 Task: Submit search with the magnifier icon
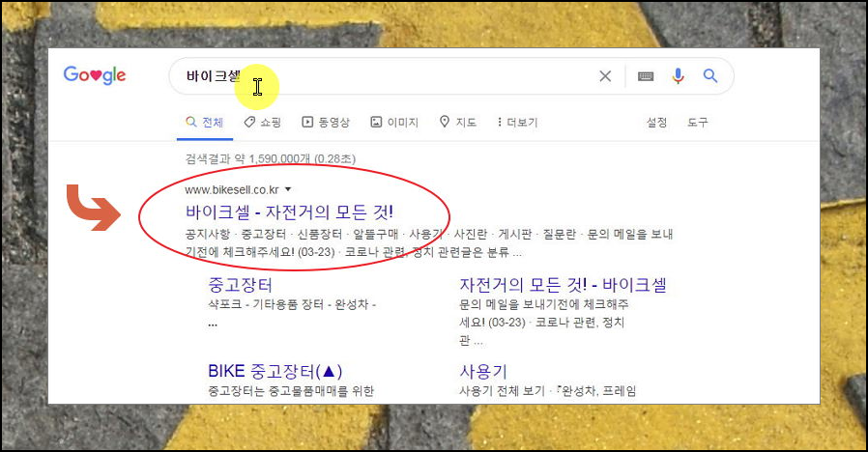(x=710, y=75)
